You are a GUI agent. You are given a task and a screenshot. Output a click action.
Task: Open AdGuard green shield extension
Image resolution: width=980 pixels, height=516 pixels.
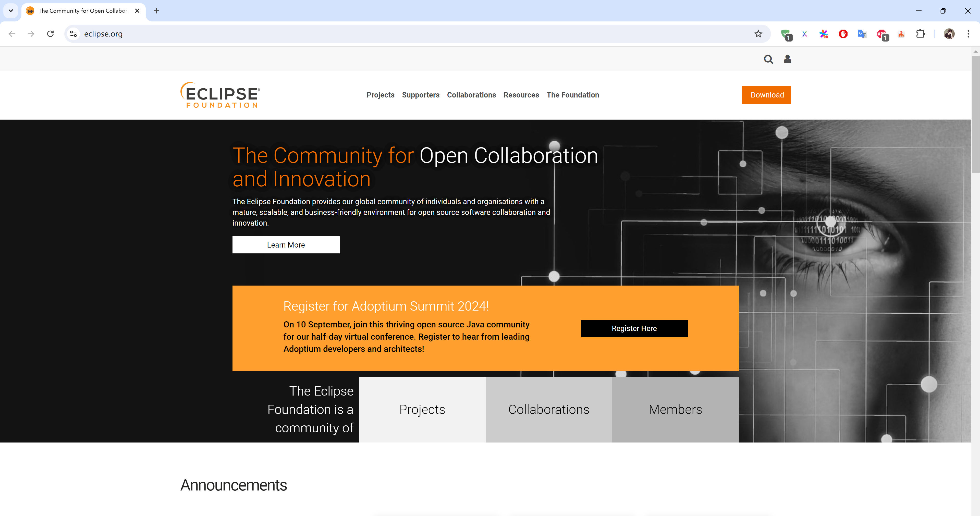pos(785,34)
